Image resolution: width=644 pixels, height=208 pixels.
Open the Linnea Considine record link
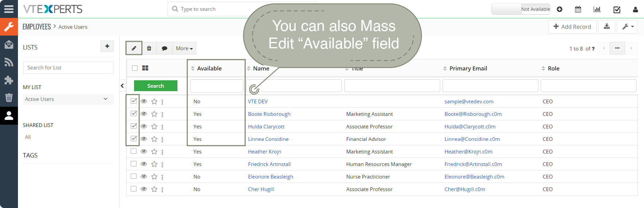268,139
